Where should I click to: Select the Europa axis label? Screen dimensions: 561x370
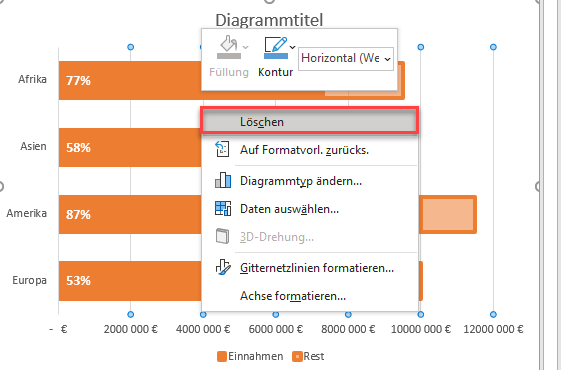click(x=29, y=280)
